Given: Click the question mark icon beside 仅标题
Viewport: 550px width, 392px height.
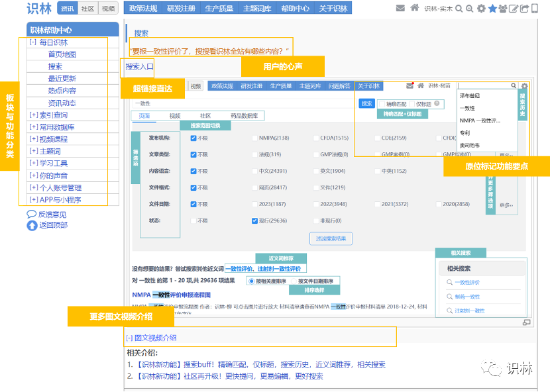Looking at the screenshot, I should 437,103.
